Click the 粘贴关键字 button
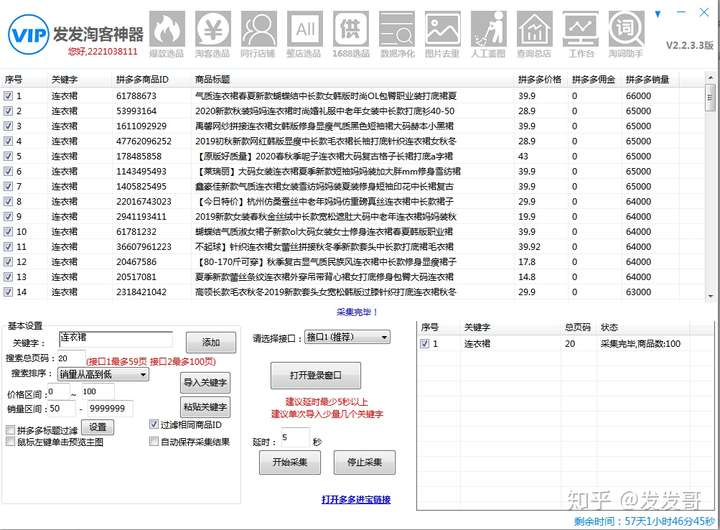This screenshot has height=530, width=720. click(205, 407)
